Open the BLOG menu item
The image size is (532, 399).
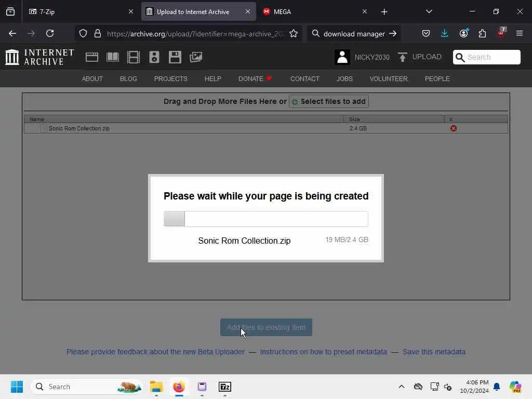pos(129,79)
